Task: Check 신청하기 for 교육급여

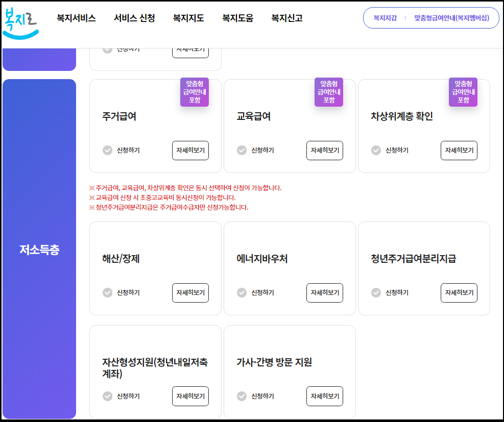Action: (242, 150)
